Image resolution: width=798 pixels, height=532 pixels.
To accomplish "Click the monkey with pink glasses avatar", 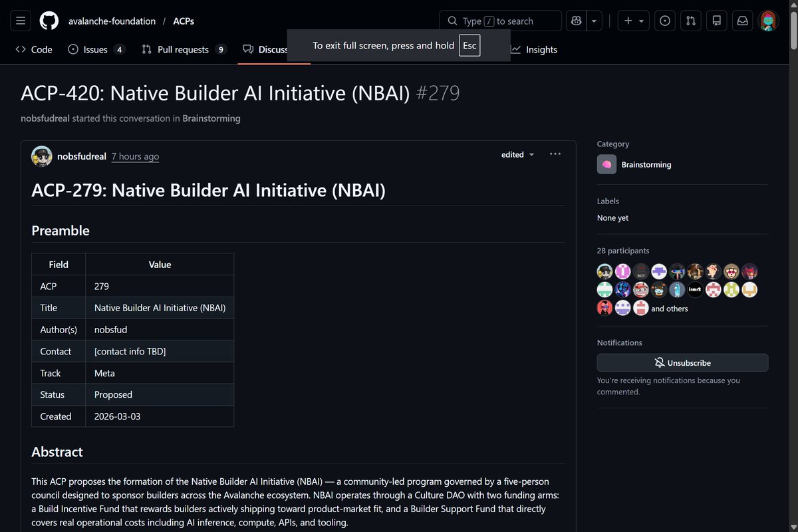I will 731,271.
